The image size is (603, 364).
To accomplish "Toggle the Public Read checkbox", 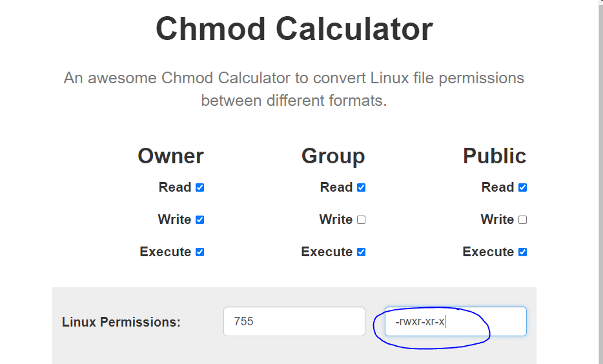I will tap(522, 188).
